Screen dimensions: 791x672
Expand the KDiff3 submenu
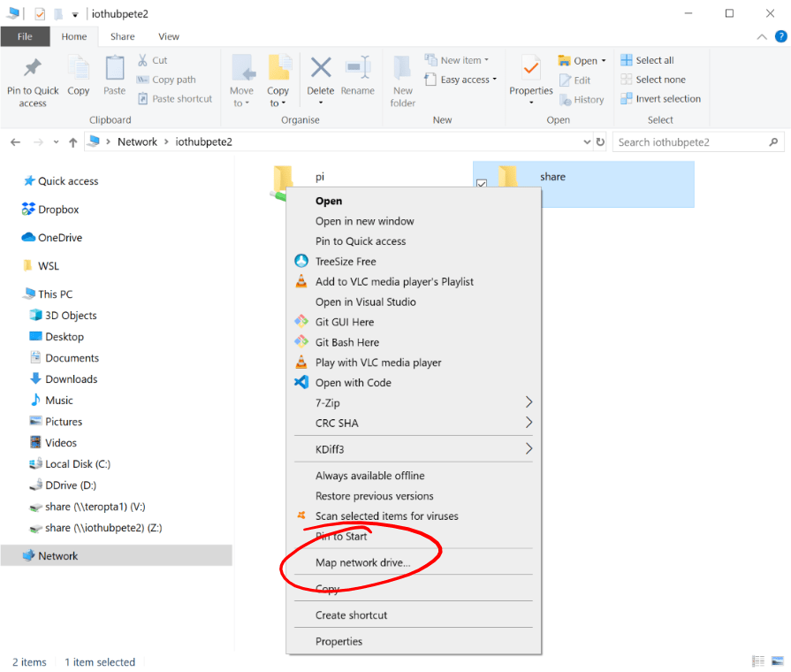529,449
